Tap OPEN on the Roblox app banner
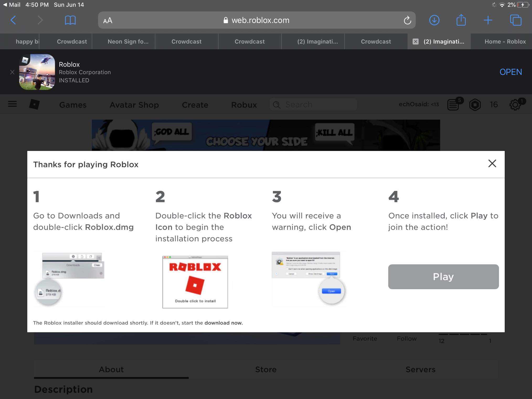This screenshot has width=532, height=399. click(510, 72)
